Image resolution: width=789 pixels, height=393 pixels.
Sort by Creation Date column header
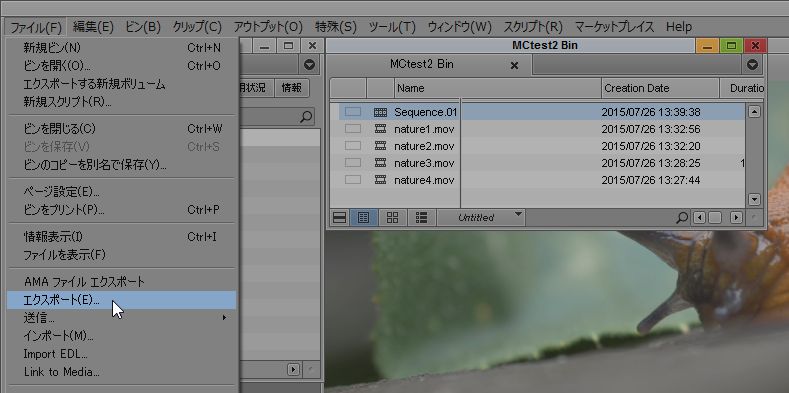[660, 88]
